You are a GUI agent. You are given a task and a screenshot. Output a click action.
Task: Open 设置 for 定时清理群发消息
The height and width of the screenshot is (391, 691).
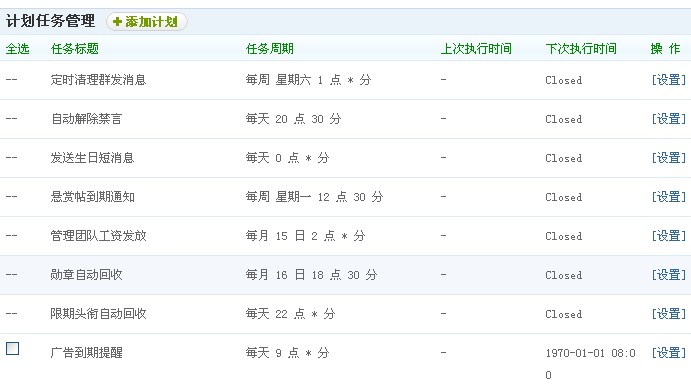669,80
